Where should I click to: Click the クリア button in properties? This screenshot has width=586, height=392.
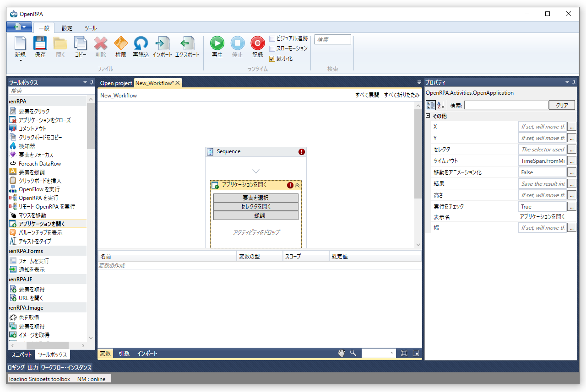[x=562, y=105]
